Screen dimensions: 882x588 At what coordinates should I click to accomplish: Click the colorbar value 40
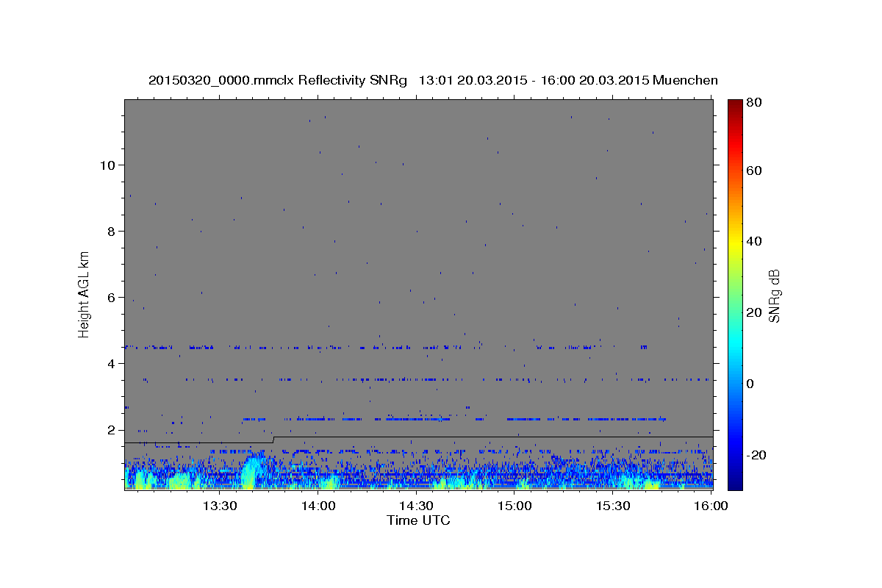coord(756,241)
